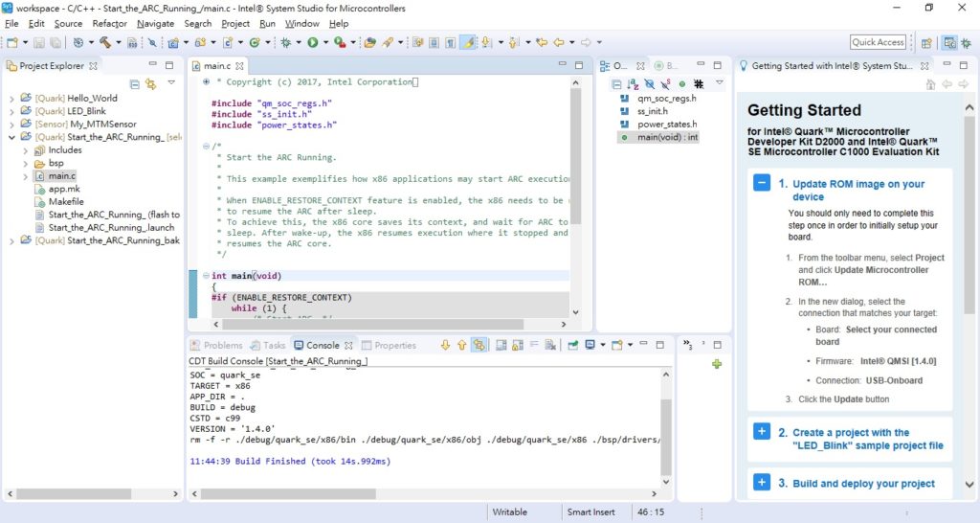Select the C/C++ perspective icon

tap(949, 42)
